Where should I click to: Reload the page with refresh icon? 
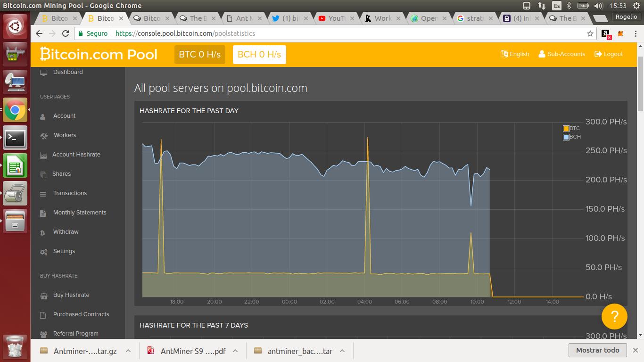point(66,33)
